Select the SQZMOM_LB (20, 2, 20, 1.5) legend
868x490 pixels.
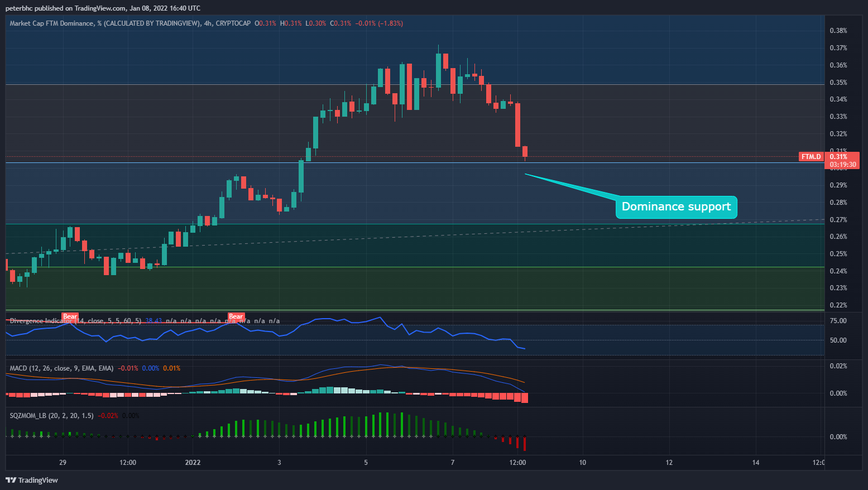tap(51, 416)
